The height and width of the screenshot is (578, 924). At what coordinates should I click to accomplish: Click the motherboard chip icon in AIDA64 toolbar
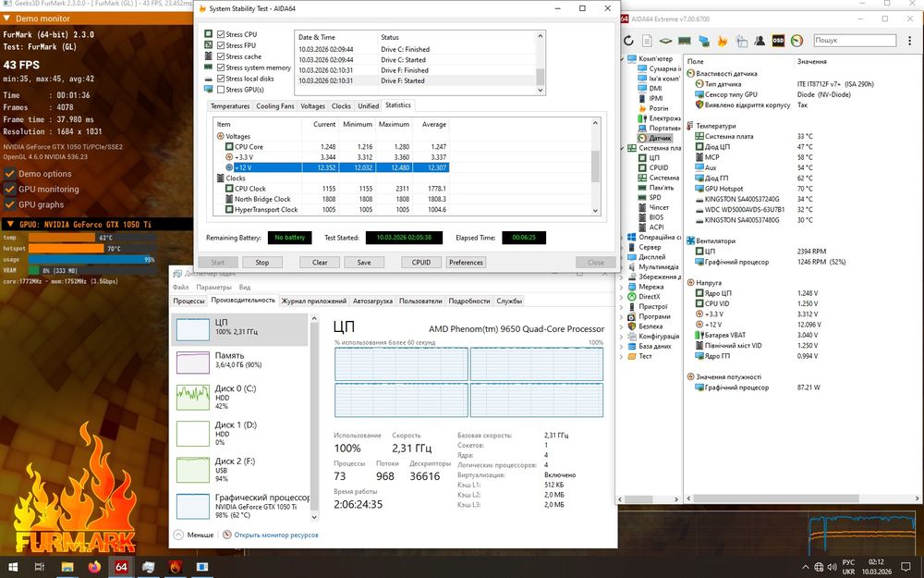coord(665,41)
